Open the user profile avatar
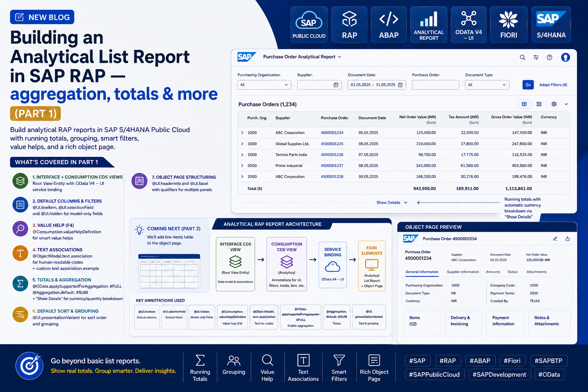 (565, 57)
